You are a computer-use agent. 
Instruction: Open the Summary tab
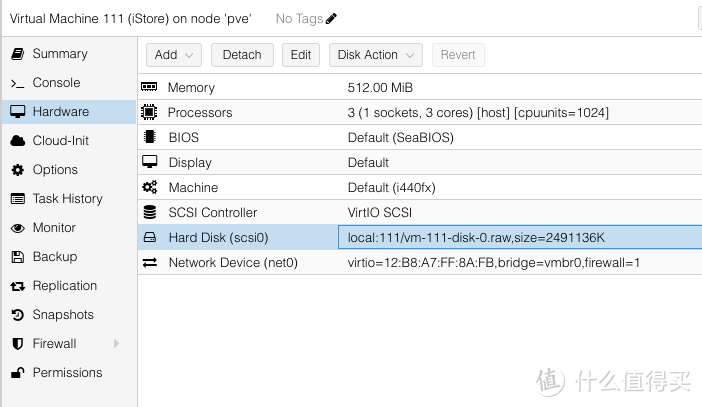pos(60,54)
